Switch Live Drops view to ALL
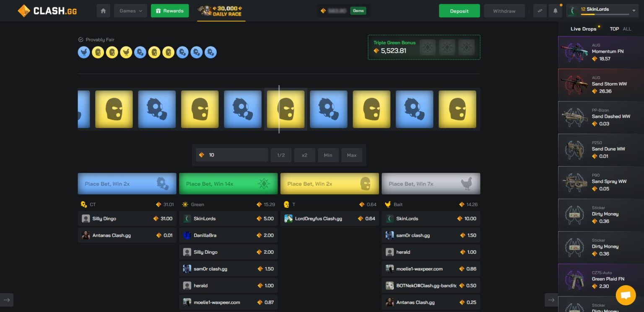Viewport: 644px width, 312px height. pyautogui.click(x=627, y=28)
